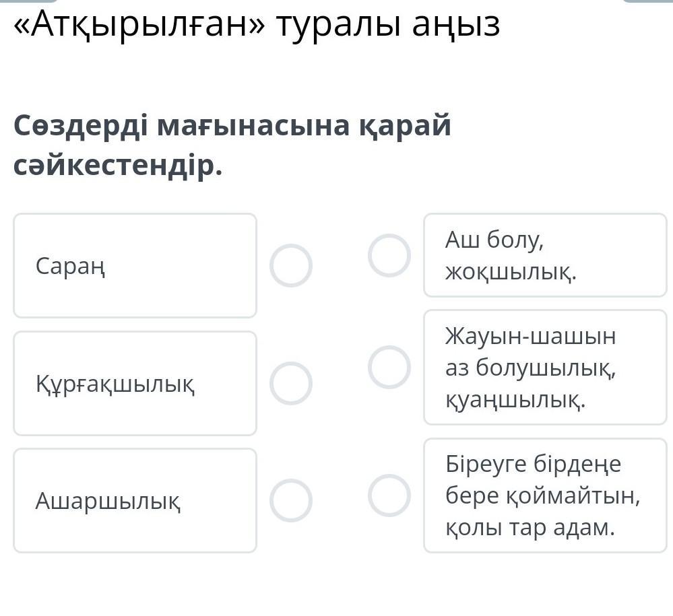Click the phrase "қолы тар адам."
This screenshot has width=673, height=616.
[530, 527]
